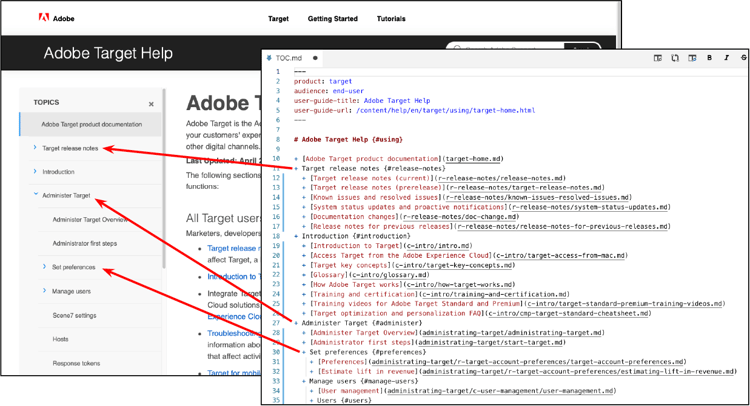Click 'Introduction {#introduction}' line in editor

(x=356, y=236)
